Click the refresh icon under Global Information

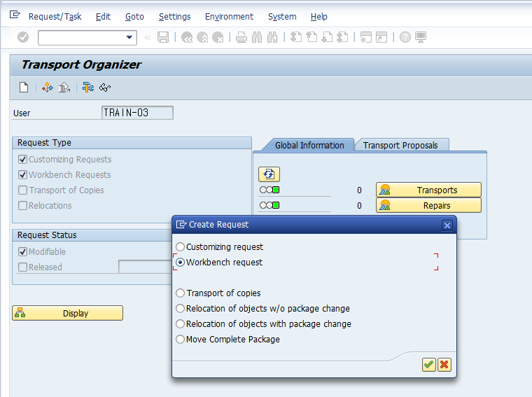tap(269, 174)
